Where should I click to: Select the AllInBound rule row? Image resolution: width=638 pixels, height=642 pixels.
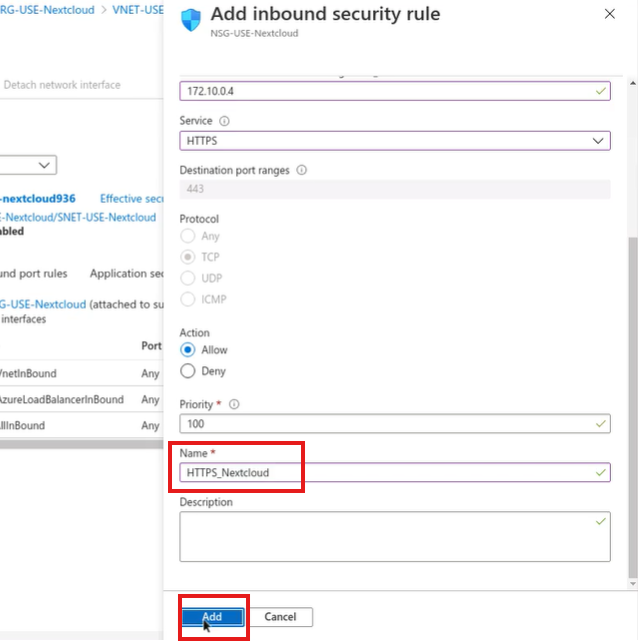point(81,425)
